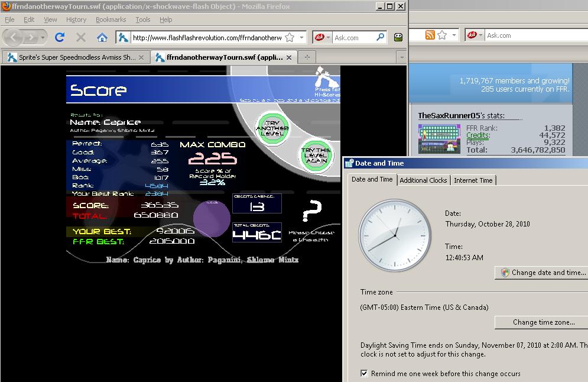The height and width of the screenshot is (382, 588).
Task: Open the Bookmarks menu
Action: click(x=111, y=20)
